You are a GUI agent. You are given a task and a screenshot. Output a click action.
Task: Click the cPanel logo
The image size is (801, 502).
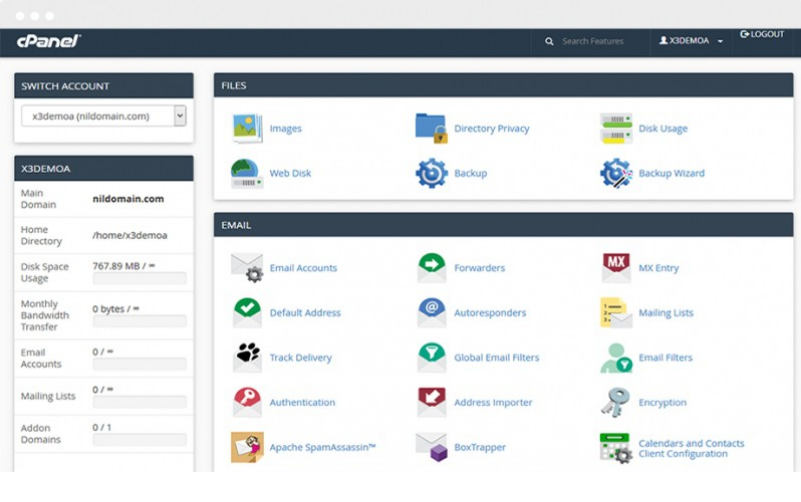coord(48,41)
